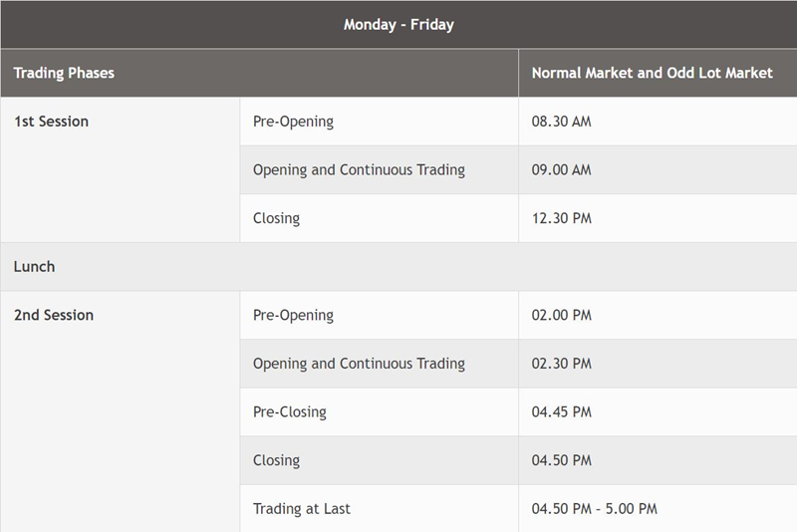This screenshot has width=797, height=532.
Task: Select the Lunch row
Action: 35,267
